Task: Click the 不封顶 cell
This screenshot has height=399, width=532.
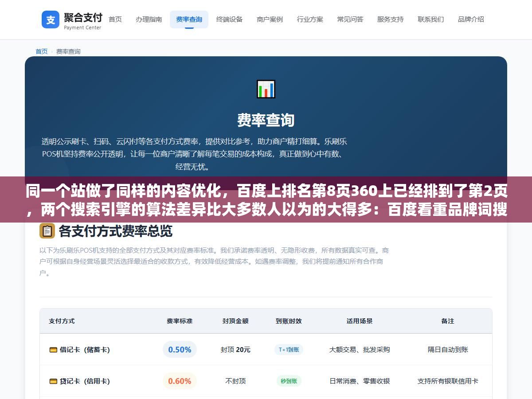Action: tap(235, 381)
